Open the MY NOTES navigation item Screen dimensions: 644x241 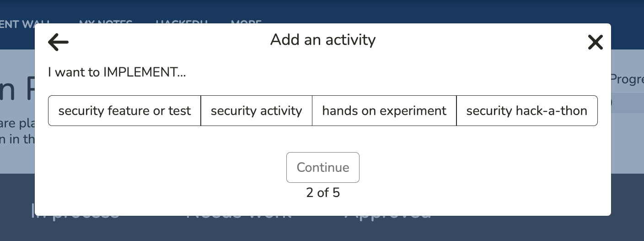coord(106,21)
